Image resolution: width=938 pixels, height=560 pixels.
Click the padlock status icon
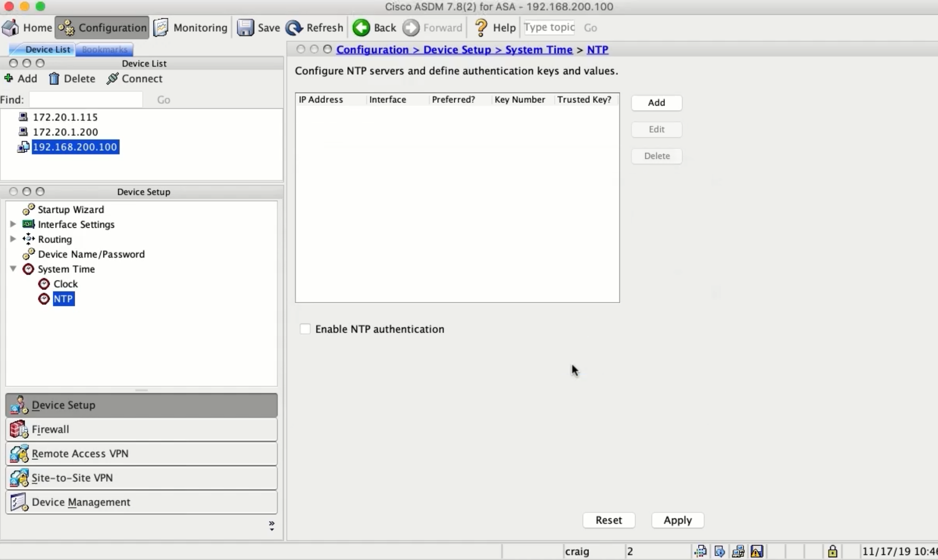832,551
